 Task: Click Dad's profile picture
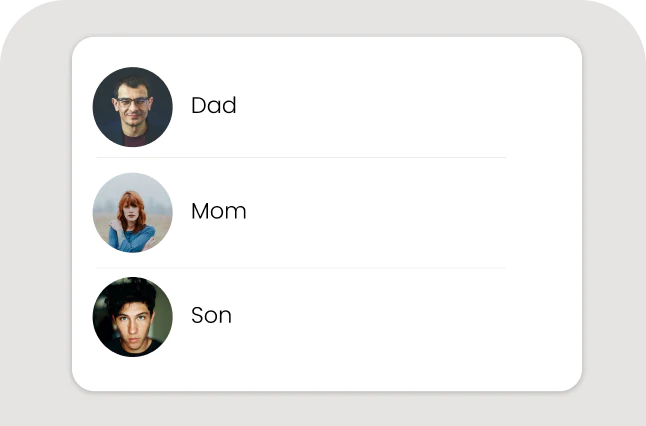133,107
